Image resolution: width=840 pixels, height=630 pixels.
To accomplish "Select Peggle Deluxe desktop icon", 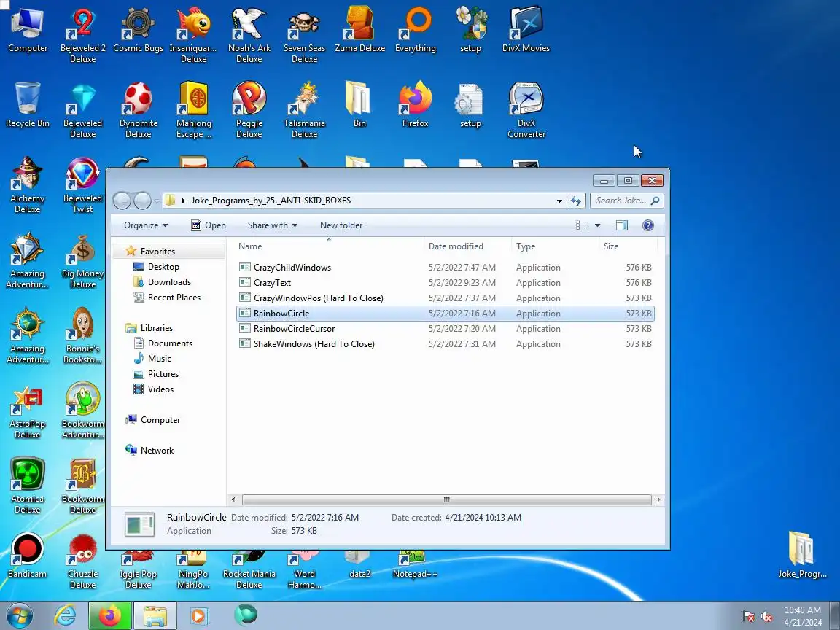I will click(249, 109).
